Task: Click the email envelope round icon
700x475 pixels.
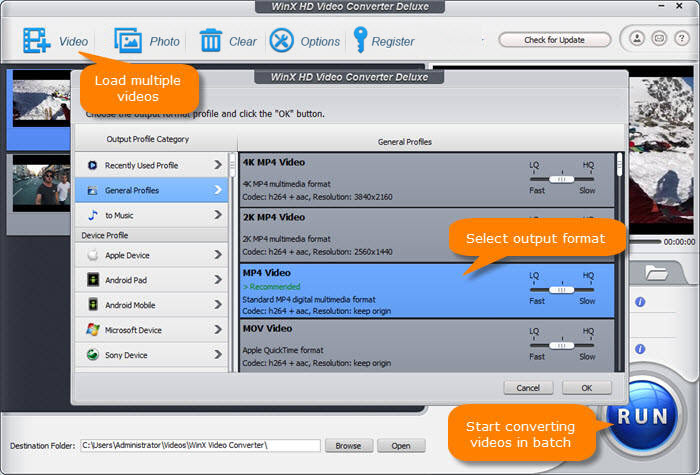Action: click(x=659, y=38)
